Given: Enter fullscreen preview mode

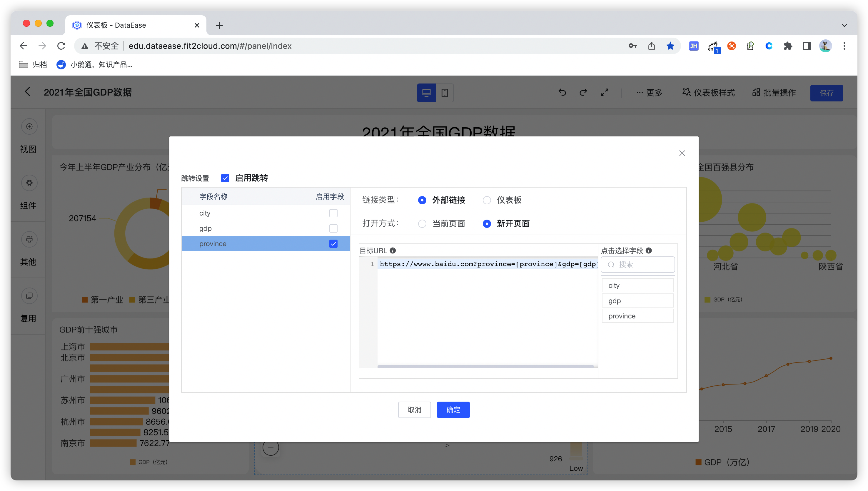Looking at the screenshot, I should click(604, 92).
